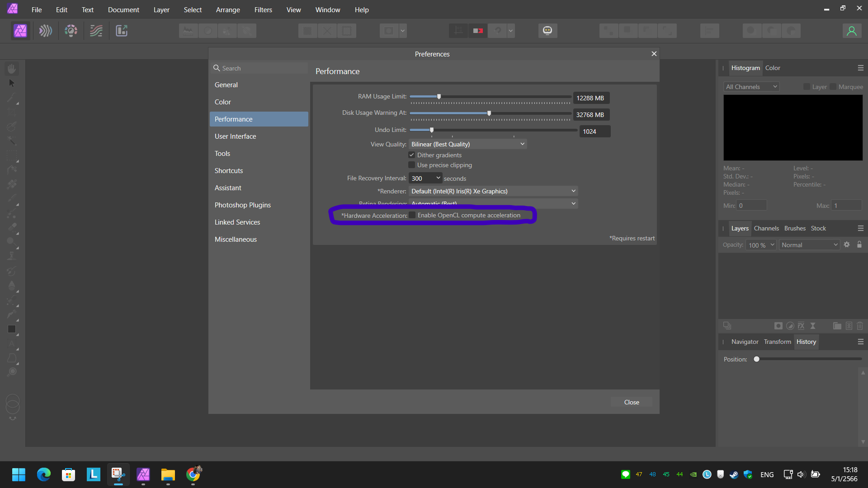Select Miscellaneous preferences category
This screenshot has width=868, height=488.
point(259,239)
